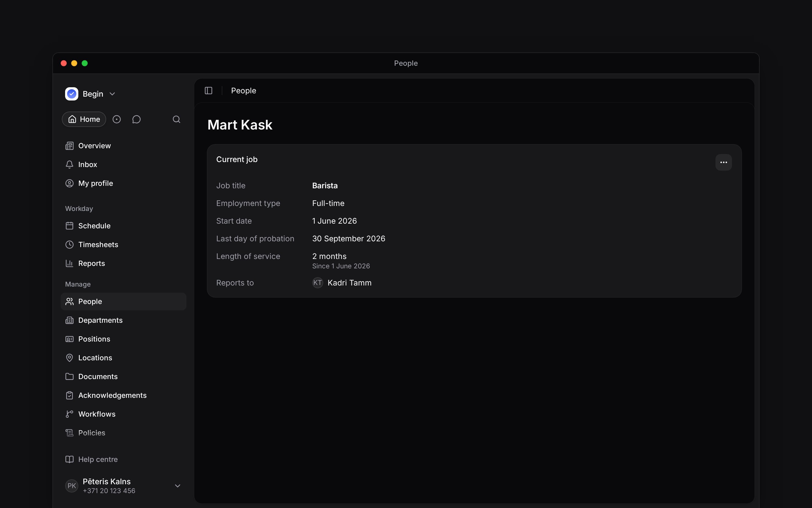Click the Acknowledgements clipboard icon
The width and height of the screenshot is (812, 508).
point(70,395)
